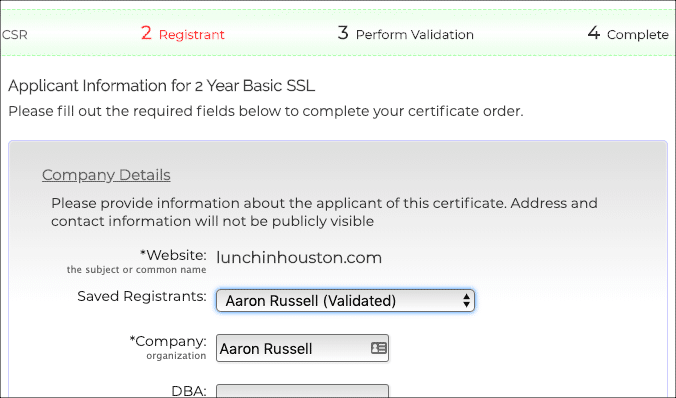
Task: Click the Company Details underlined heading
Action: tap(106, 175)
